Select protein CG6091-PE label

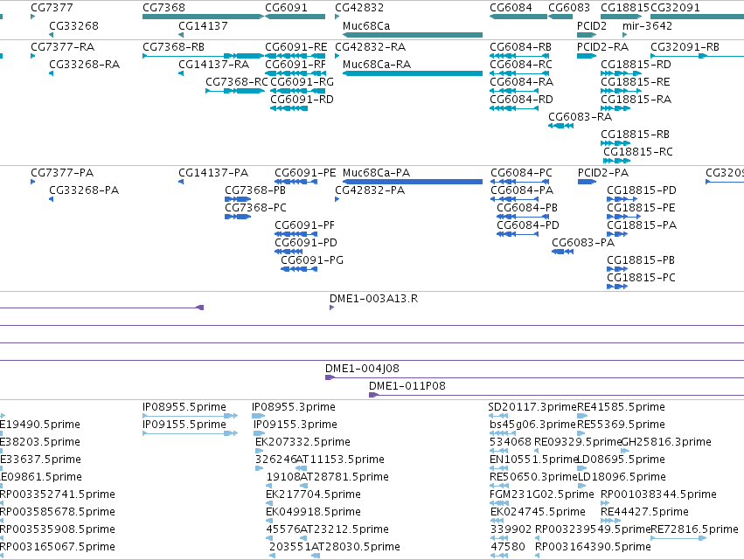click(305, 173)
